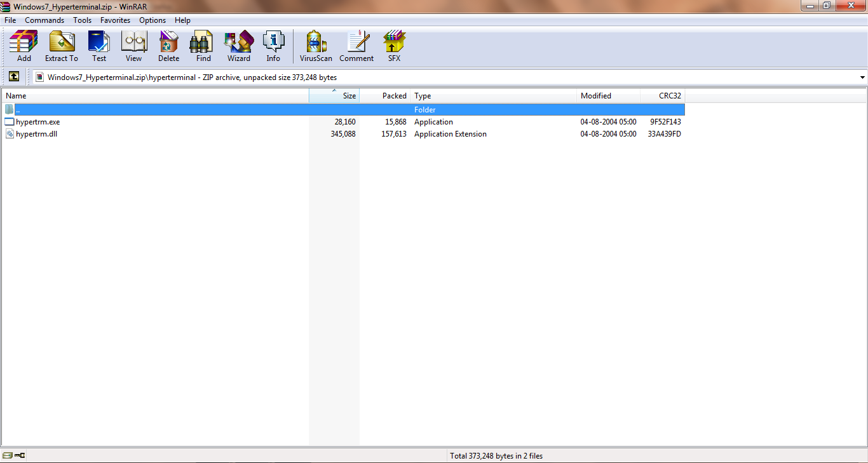Sort files by Name column header
This screenshot has height=463, width=868.
pos(156,96)
